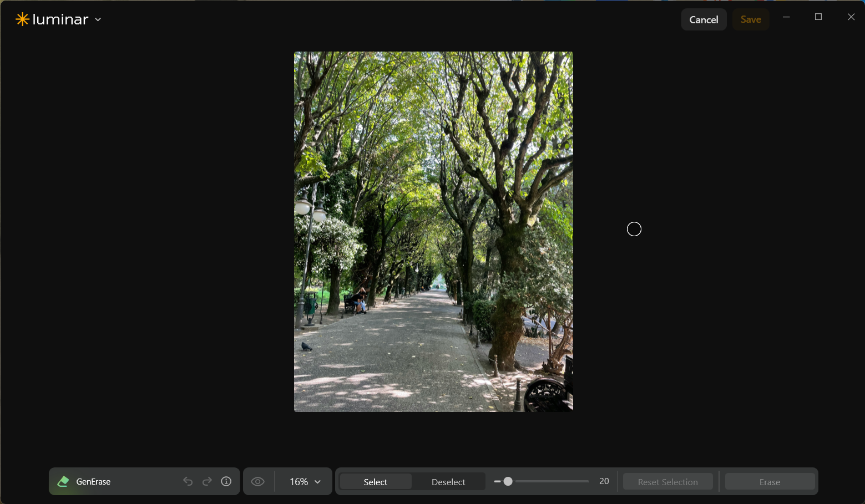The width and height of the screenshot is (865, 504).
Task: Minimize the Luminar window
Action: (786, 17)
